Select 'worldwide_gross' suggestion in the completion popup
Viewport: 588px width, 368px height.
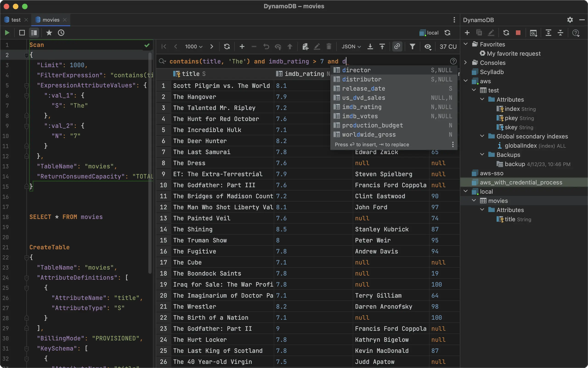[x=394, y=135]
